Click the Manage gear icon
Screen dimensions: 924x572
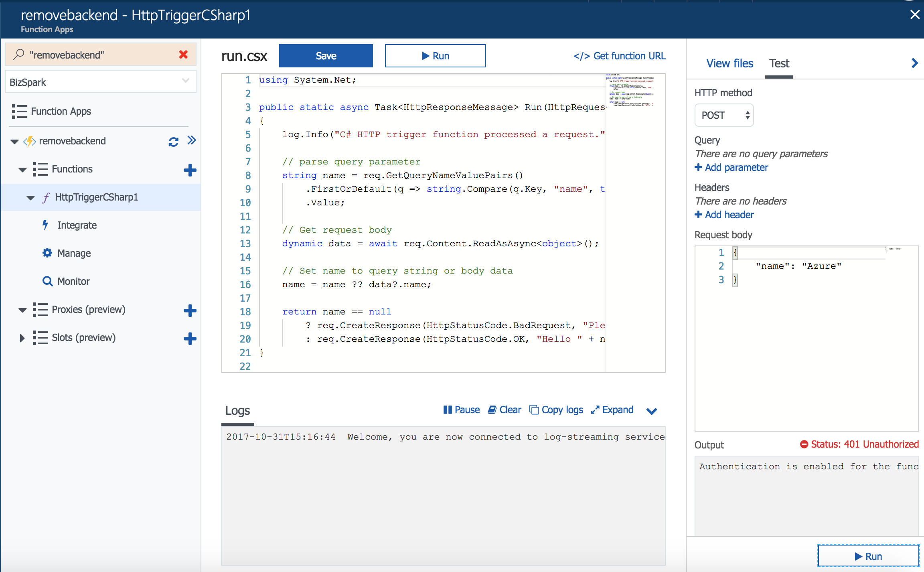47,253
